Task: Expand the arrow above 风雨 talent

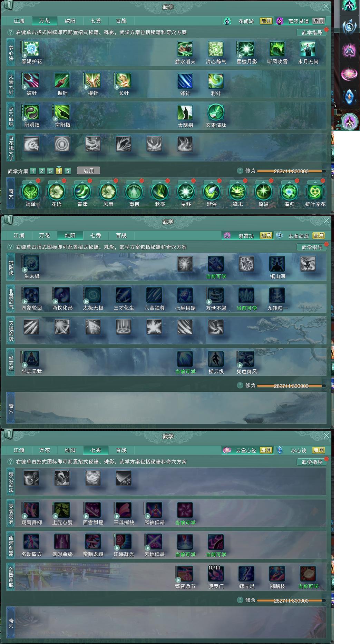Action: [108, 182]
